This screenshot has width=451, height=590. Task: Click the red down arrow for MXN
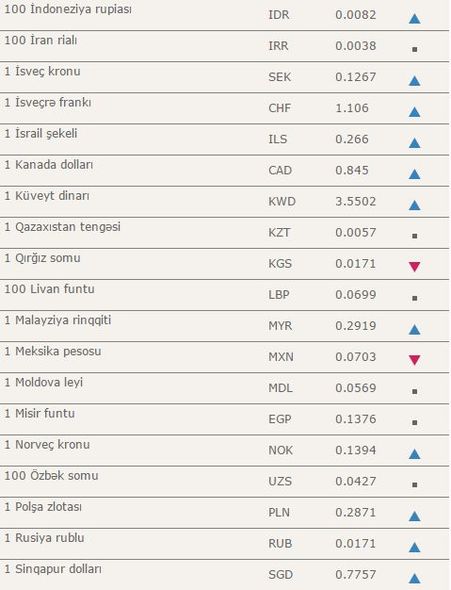tap(414, 360)
